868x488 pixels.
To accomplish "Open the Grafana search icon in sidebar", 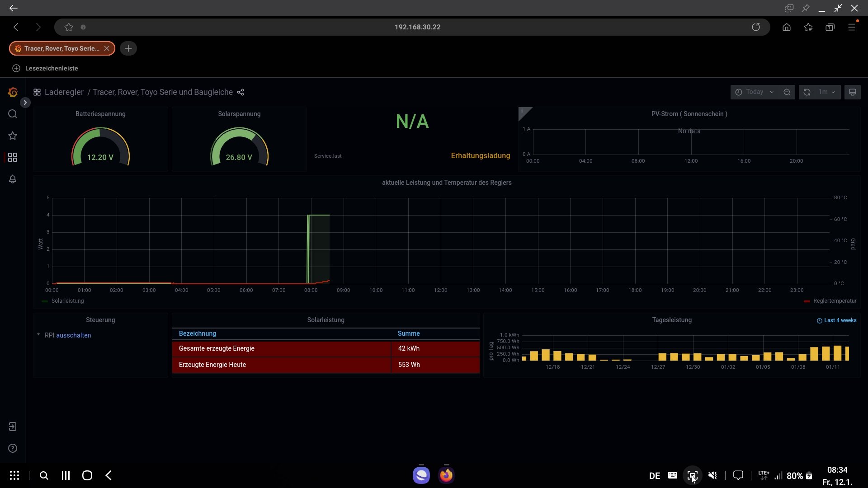I will pyautogui.click(x=13, y=114).
